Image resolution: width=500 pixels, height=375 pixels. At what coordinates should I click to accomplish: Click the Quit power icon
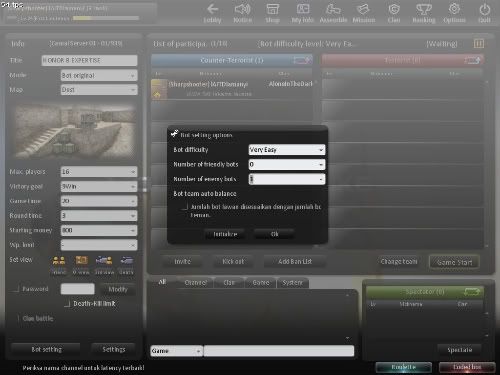point(484,9)
